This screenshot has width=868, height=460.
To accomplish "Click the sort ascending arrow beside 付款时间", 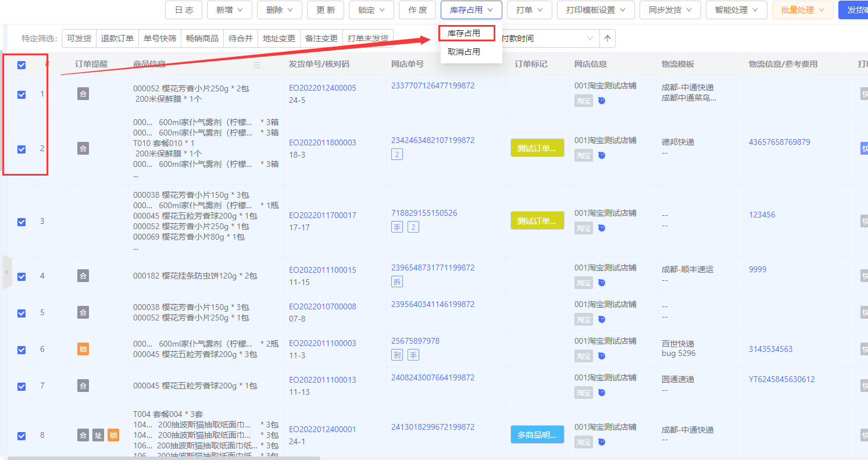I will click(608, 38).
